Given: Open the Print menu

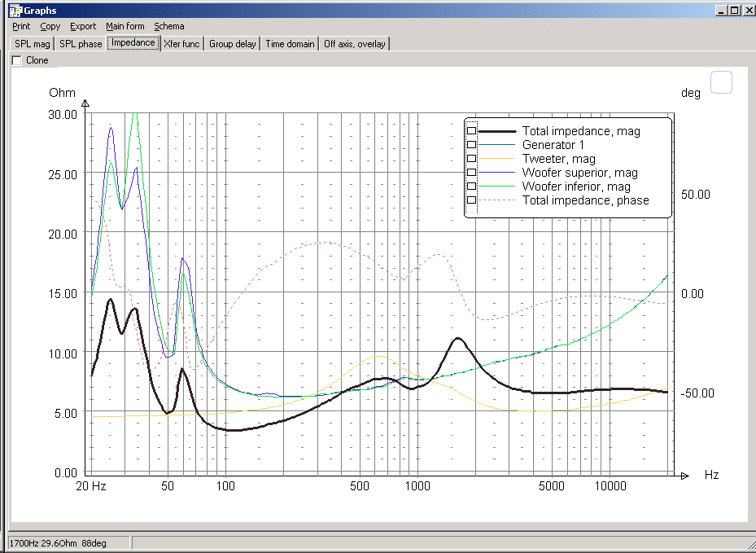Looking at the screenshot, I should tap(21, 27).
